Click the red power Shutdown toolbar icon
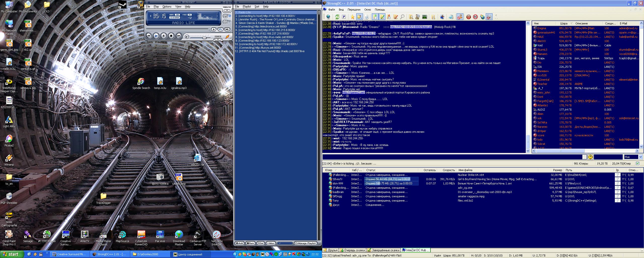Screen dimensions: 644x258 [468, 17]
